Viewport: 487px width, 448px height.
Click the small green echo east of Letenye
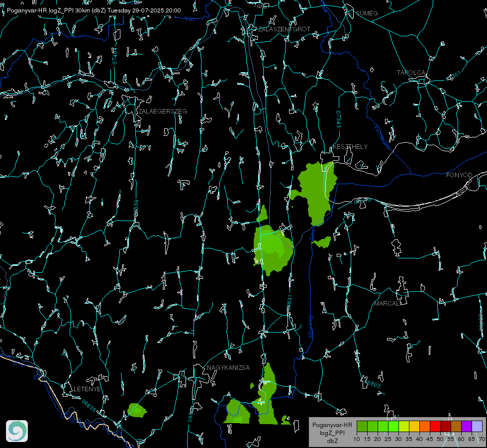[137, 410]
